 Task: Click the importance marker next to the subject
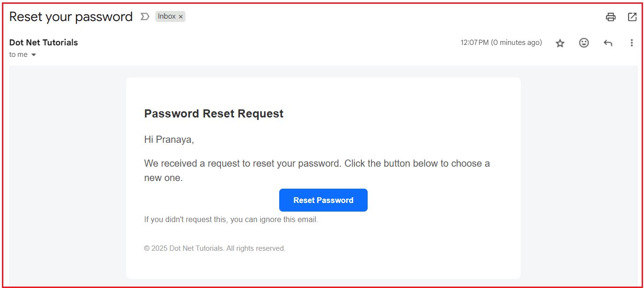[x=145, y=16]
